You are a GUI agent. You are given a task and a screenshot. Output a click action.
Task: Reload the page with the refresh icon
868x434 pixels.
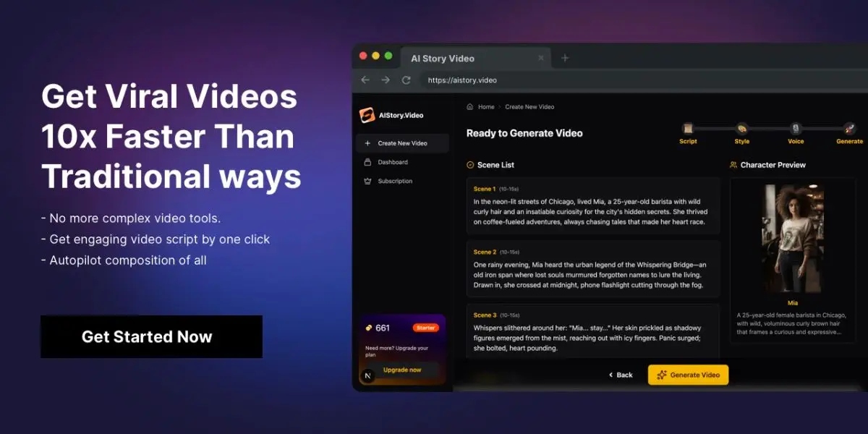pos(406,80)
